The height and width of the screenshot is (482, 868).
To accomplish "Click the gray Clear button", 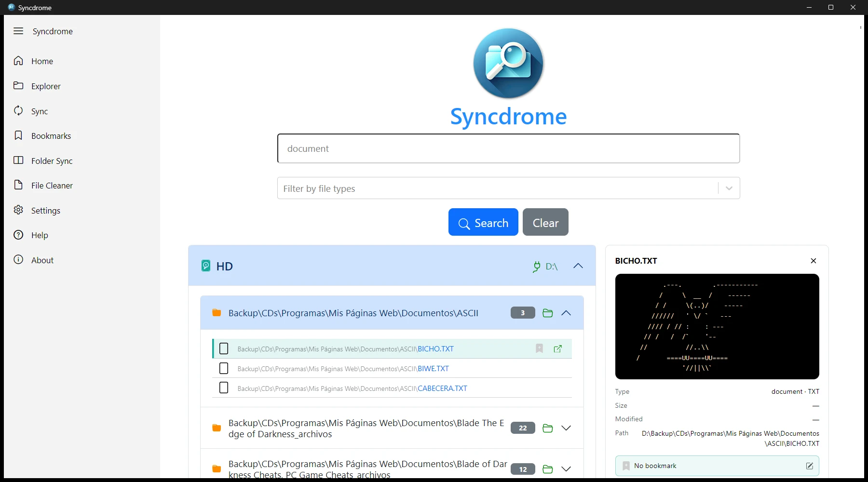I will pyautogui.click(x=545, y=222).
